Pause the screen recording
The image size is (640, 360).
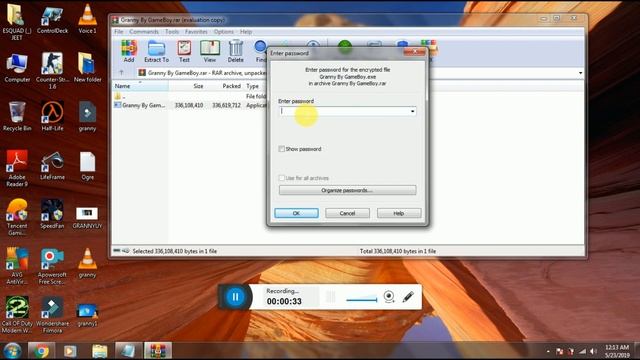coord(235,297)
